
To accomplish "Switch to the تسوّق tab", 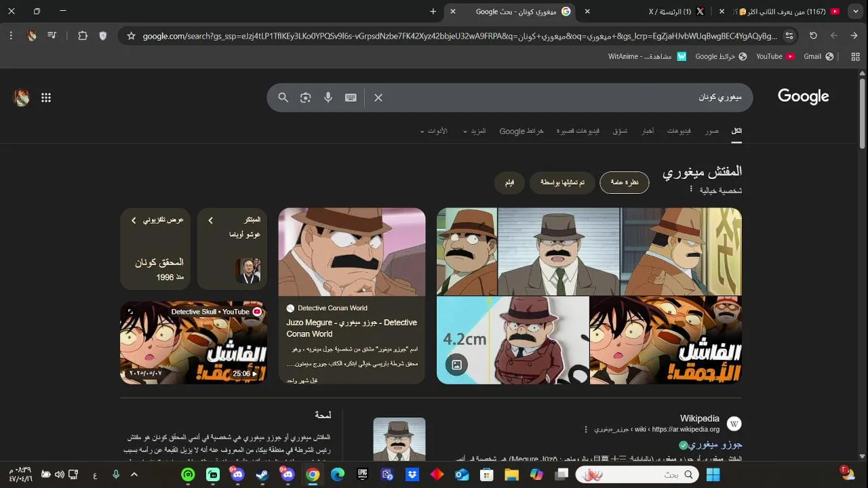I will [x=620, y=131].
